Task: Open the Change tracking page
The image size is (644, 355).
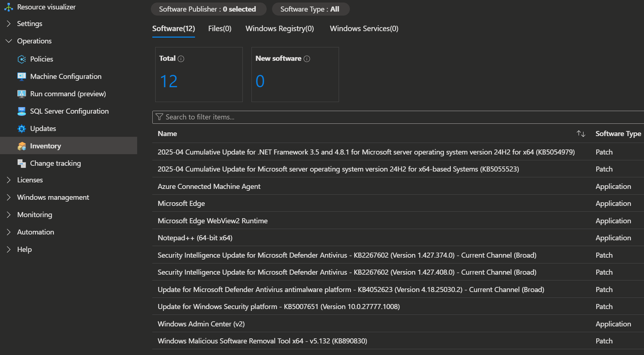Action: (x=55, y=163)
